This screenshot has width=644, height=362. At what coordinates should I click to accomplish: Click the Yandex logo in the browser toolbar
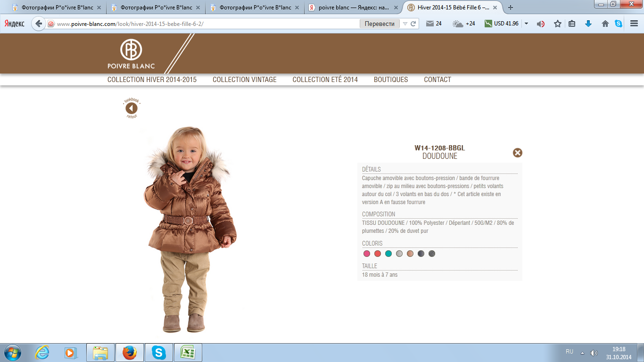(15, 24)
